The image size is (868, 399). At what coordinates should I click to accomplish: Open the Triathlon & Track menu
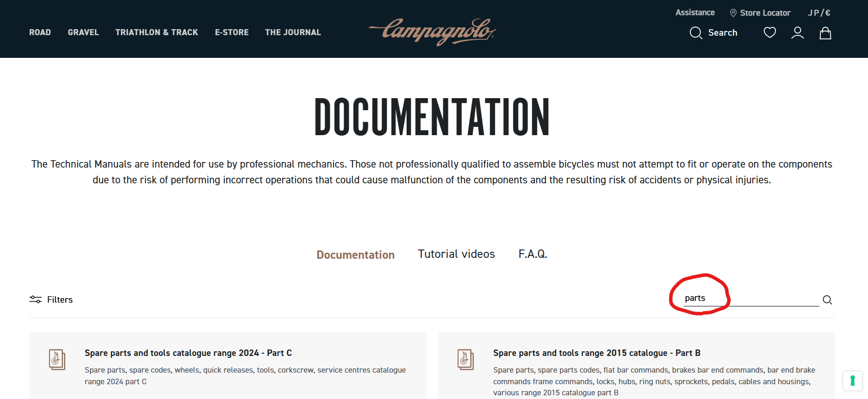coord(156,32)
